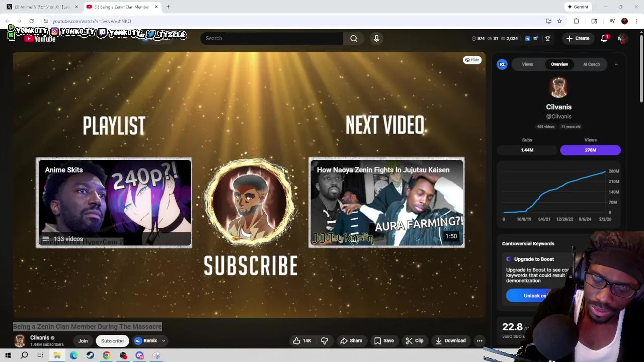Click the YouTube search magnifier button
This screenshot has width=644, height=362.
click(354, 38)
